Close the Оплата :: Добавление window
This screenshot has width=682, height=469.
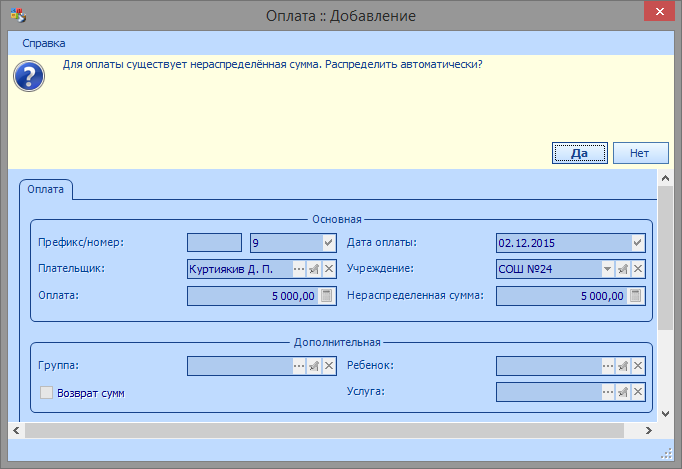point(659,11)
